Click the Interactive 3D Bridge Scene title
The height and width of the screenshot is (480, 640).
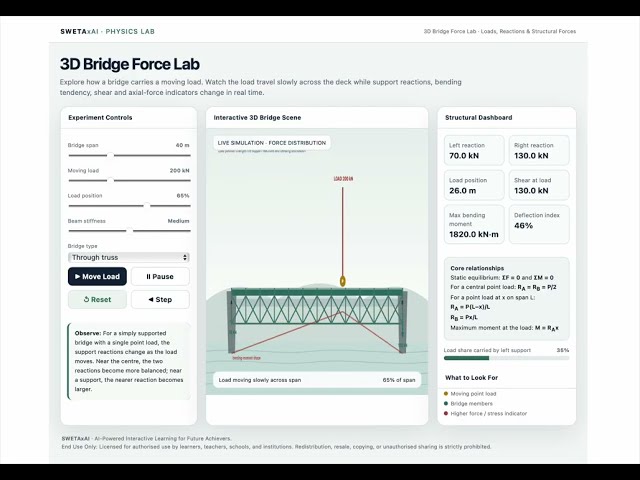[257, 118]
